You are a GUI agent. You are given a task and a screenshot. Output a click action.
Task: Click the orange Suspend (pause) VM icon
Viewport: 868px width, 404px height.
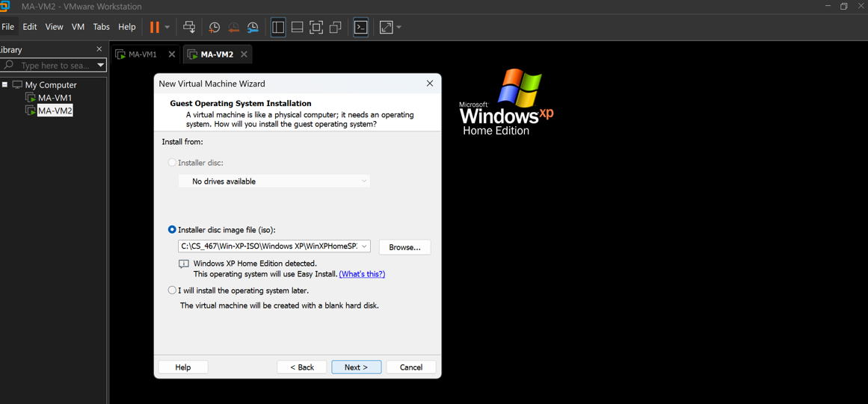pyautogui.click(x=155, y=27)
